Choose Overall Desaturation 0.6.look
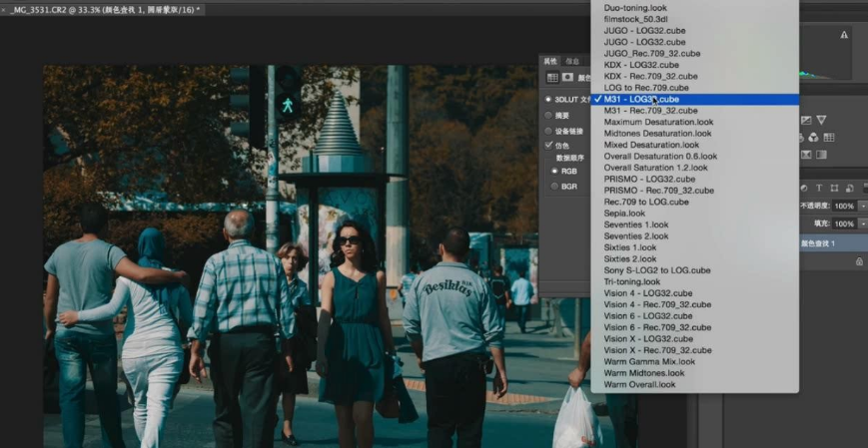 click(695, 157)
